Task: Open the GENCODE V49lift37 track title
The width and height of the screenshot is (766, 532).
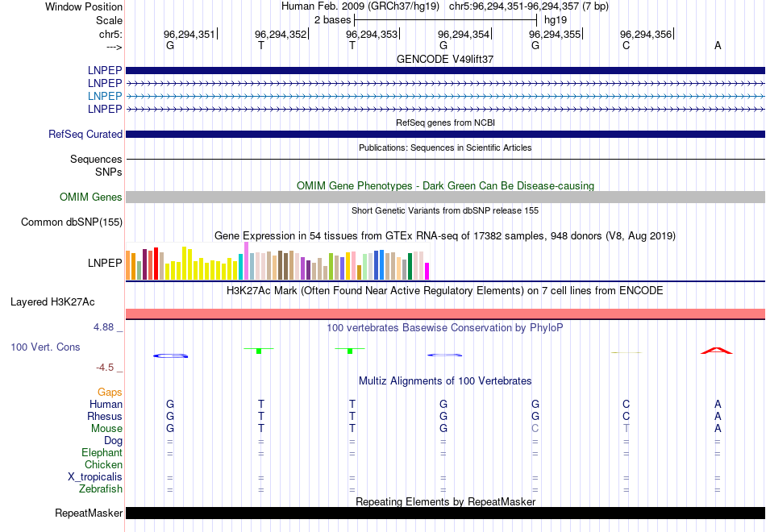Action: [x=445, y=59]
